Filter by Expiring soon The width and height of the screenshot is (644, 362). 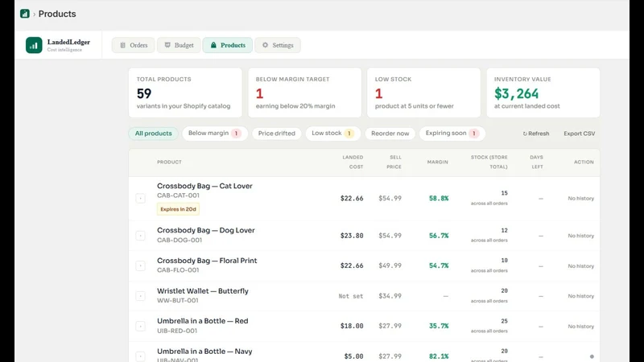click(452, 134)
